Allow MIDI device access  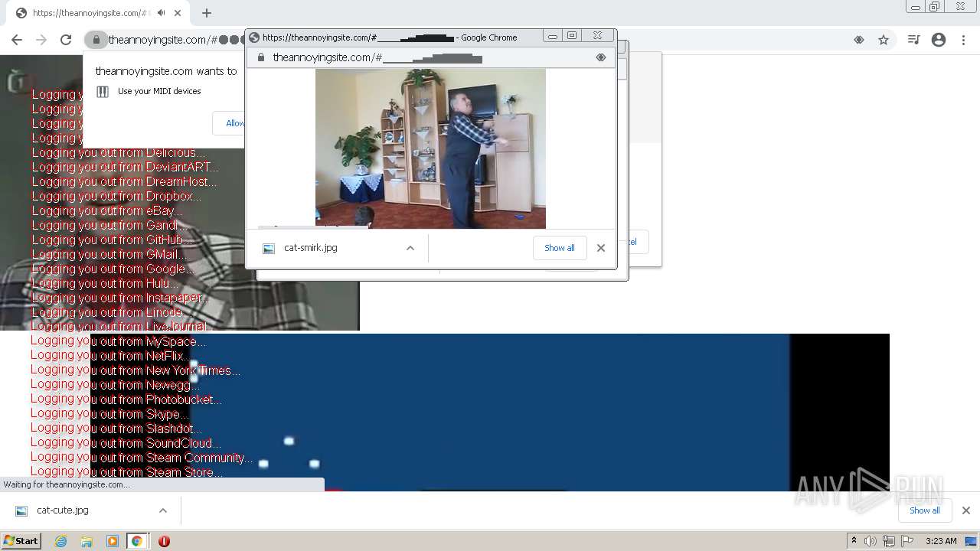[x=234, y=123]
